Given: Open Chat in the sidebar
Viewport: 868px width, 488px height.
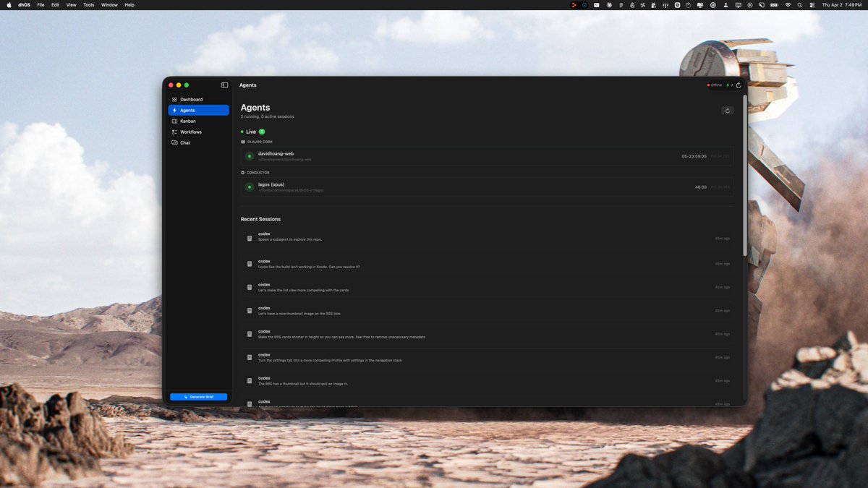Looking at the screenshot, I should coord(198,142).
